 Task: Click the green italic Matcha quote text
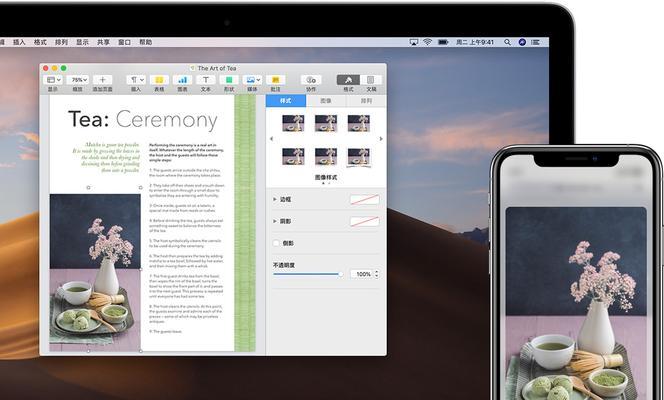[x=106, y=157]
